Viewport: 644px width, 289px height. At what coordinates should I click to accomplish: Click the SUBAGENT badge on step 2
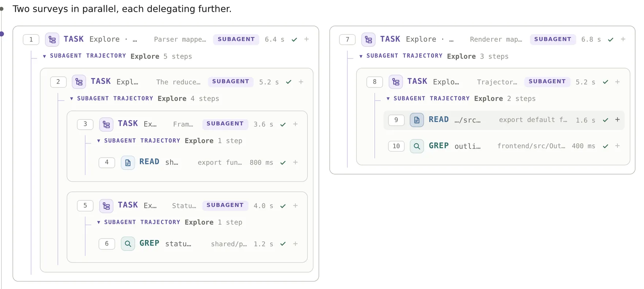pyautogui.click(x=231, y=82)
